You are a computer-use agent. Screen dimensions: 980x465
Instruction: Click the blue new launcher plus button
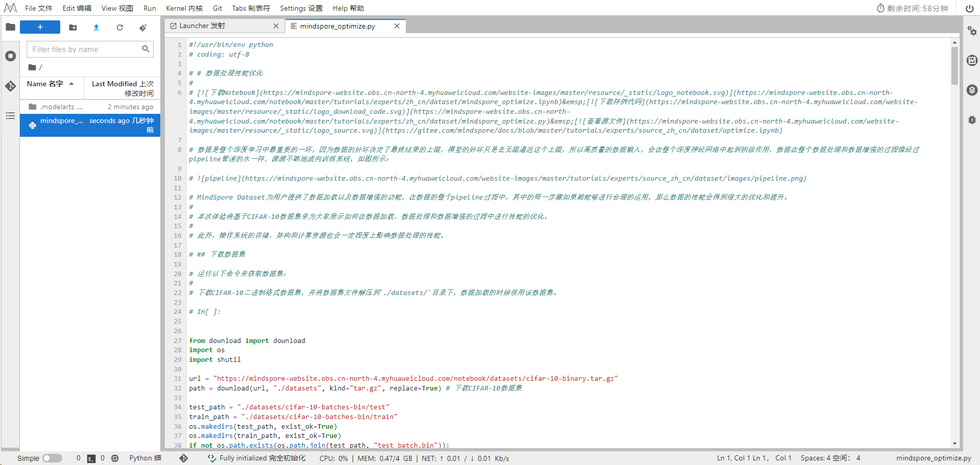pyautogui.click(x=40, y=27)
